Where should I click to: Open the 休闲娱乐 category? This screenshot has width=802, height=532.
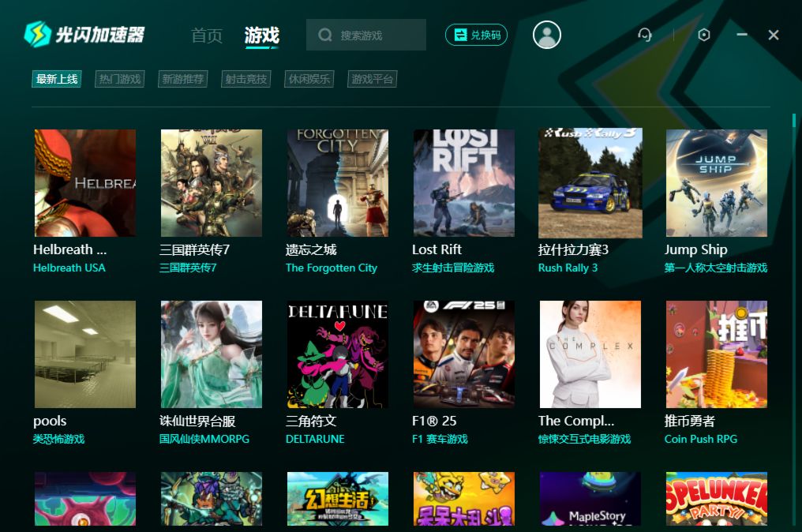click(x=309, y=79)
